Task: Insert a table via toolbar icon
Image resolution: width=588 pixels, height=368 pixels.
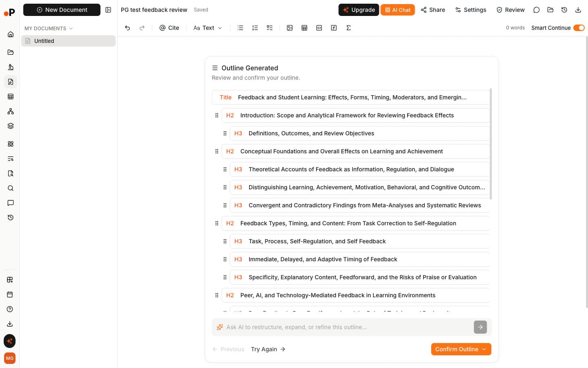Action: (x=304, y=28)
